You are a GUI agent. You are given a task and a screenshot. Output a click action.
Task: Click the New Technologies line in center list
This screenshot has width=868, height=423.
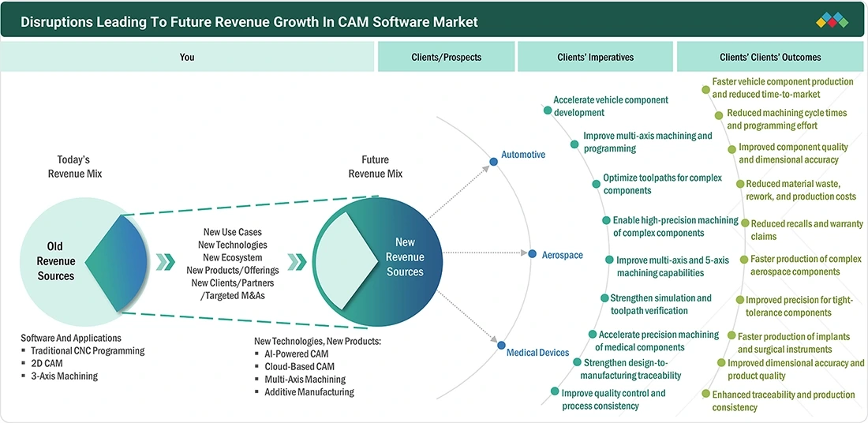click(232, 245)
